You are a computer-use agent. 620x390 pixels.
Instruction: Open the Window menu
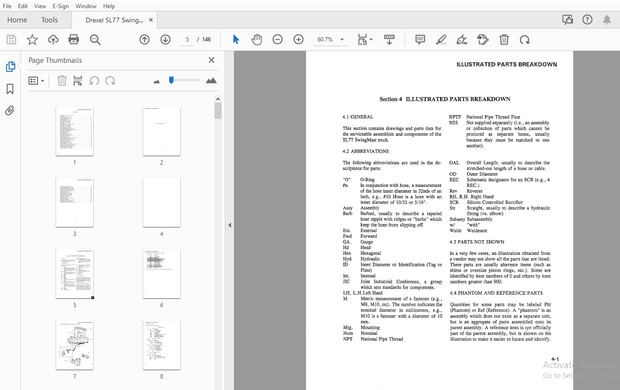pos(86,6)
